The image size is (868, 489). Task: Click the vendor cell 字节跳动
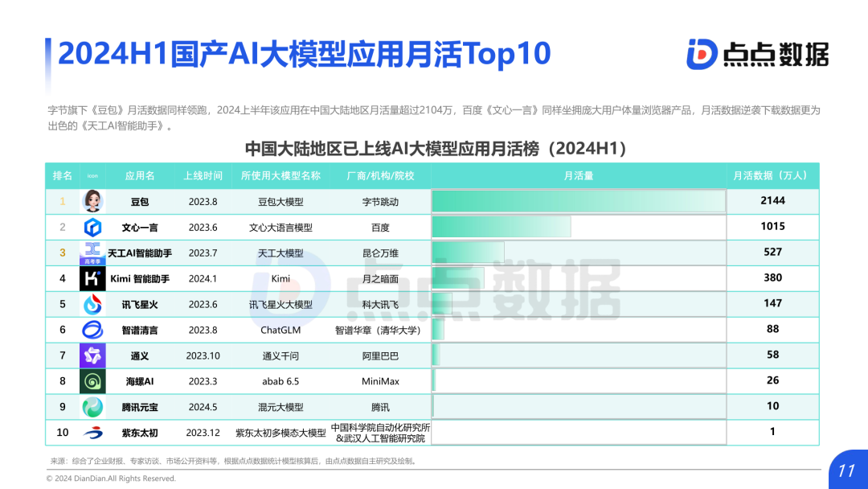(x=380, y=202)
